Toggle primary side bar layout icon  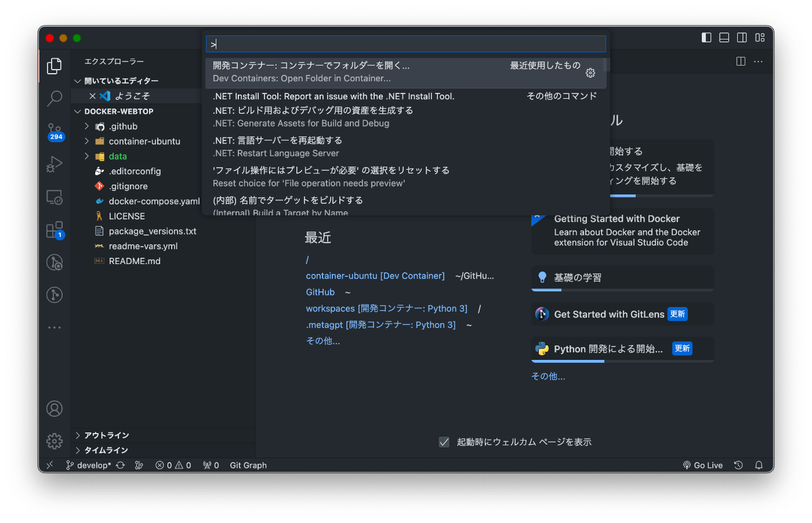click(706, 38)
